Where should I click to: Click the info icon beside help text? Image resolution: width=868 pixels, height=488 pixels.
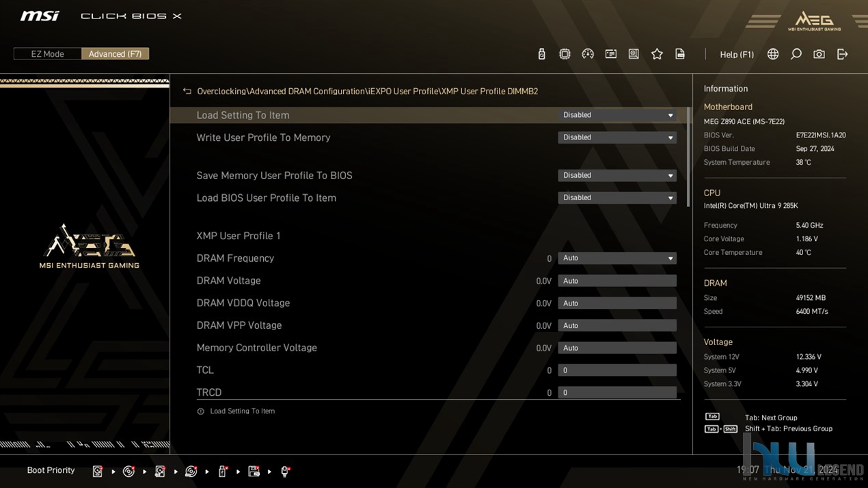click(x=200, y=411)
